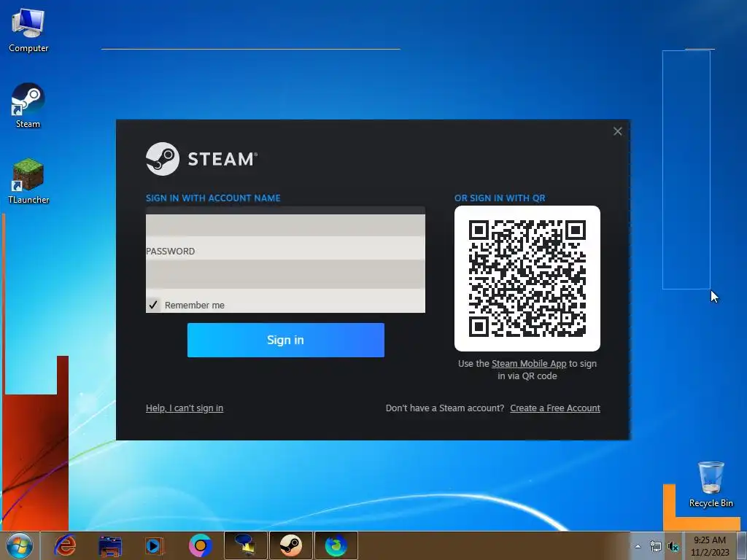Screen dimensions: 747x560
Task: Open the Steam Mobile App link
Action: pyautogui.click(x=529, y=364)
